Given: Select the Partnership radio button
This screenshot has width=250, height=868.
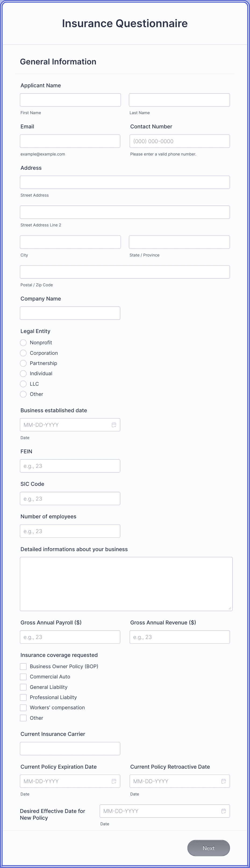Looking at the screenshot, I should coord(23,363).
